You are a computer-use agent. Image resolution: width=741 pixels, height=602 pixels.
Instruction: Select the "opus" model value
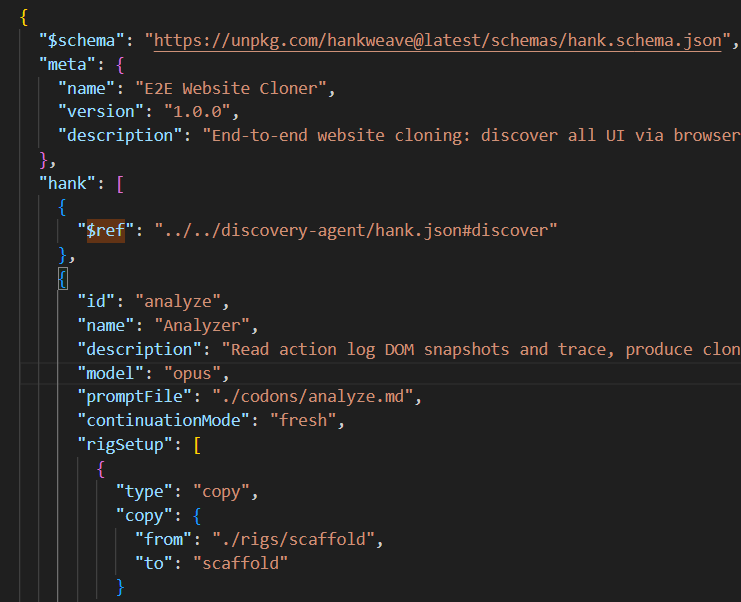pyautogui.click(x=192, y=373)
